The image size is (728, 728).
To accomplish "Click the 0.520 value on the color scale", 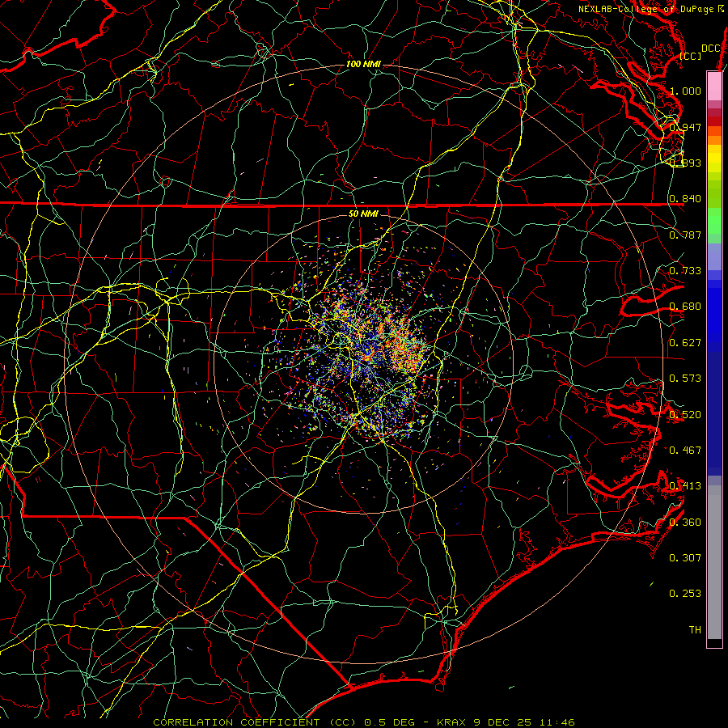I will tap(685, 415).
